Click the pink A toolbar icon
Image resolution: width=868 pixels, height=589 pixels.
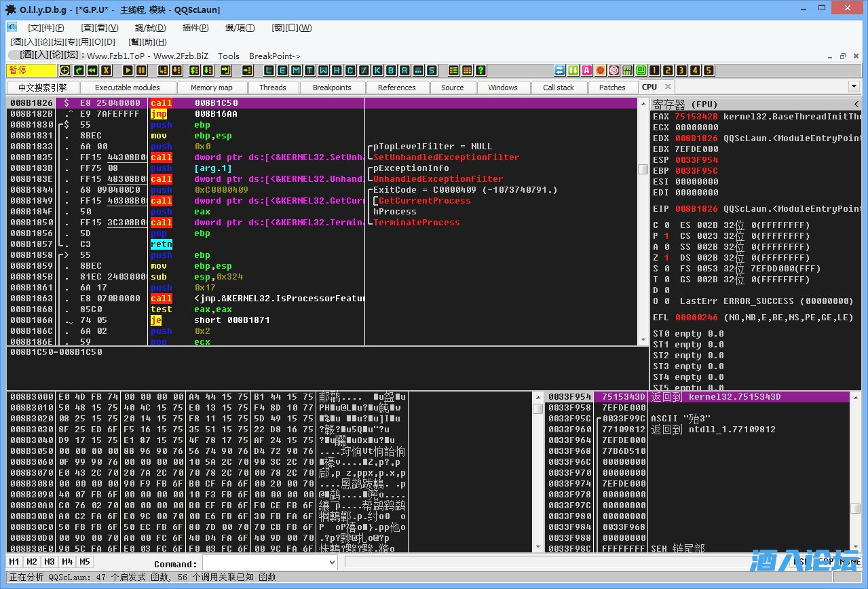tap(586, 71)
